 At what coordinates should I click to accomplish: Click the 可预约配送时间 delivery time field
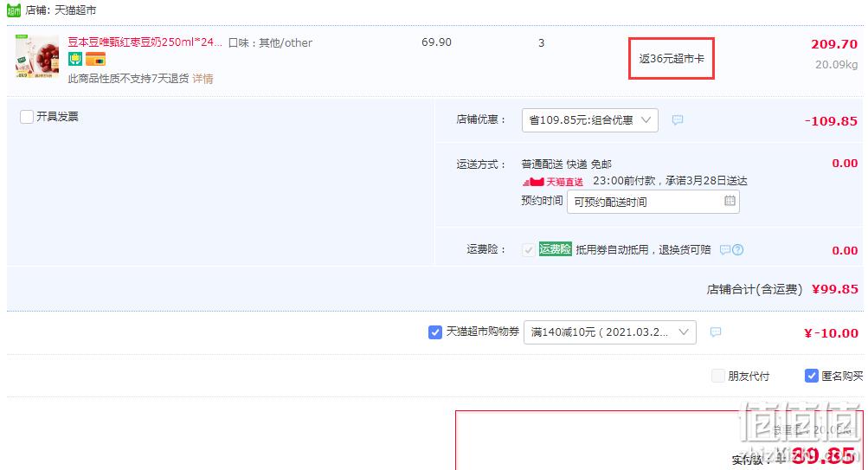pyautogui.click(x=653, y=202)
